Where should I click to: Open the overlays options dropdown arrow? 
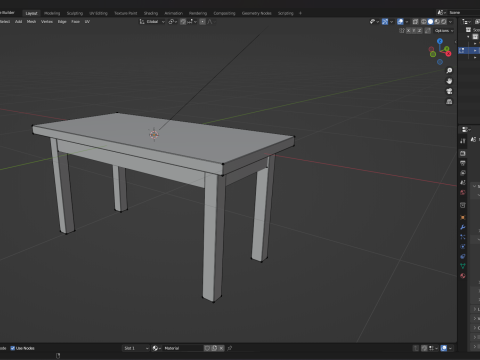point(407,22)
